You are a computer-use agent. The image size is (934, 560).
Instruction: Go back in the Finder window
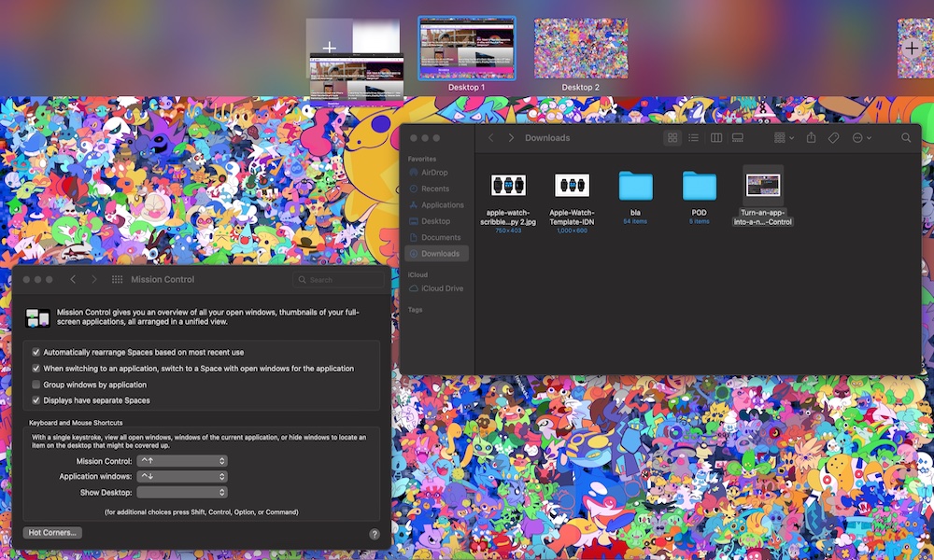[491, 138]
